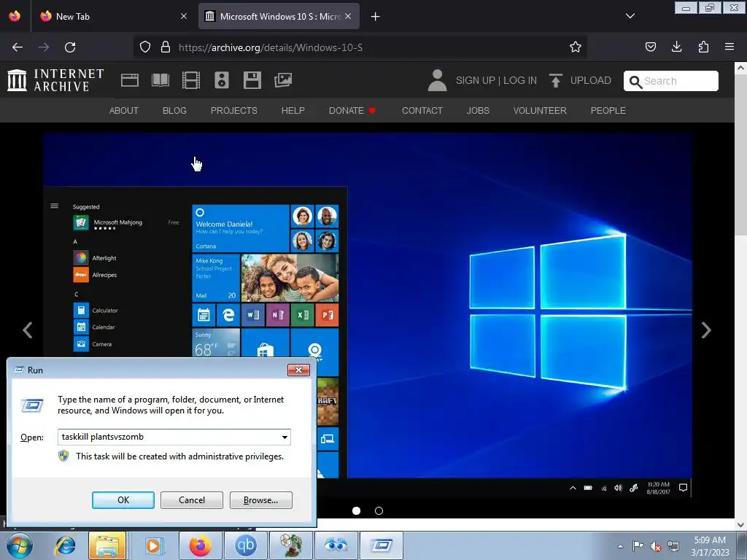Open the BLOG menu link
The width and height of the screenshot is (747, 560).
[x=174, y=111]
